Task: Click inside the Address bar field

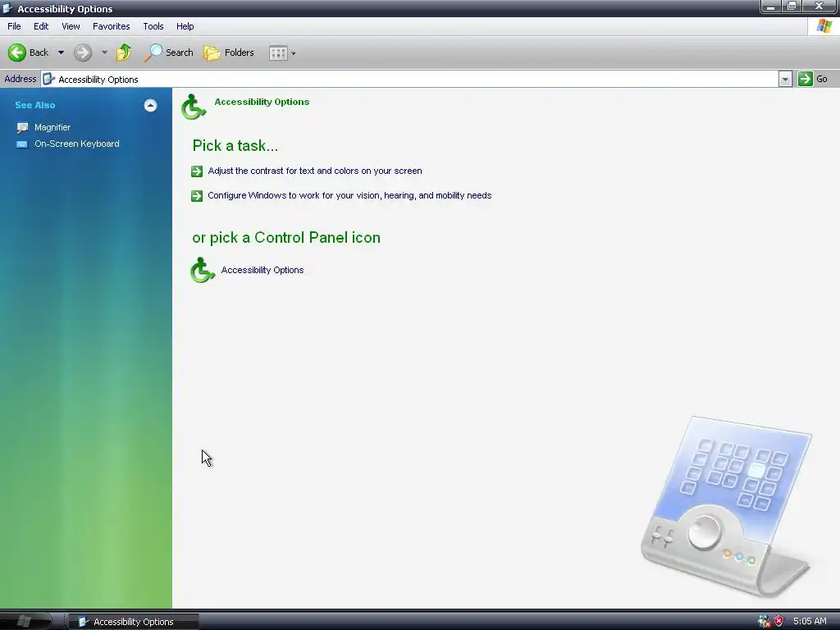Action: pyautogui.click(x=410, y=80)
